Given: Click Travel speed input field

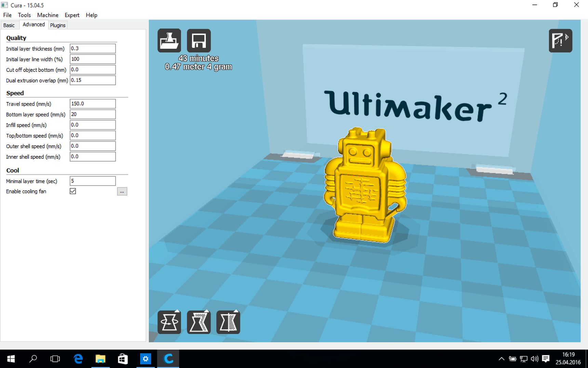Looking at the screenshot, I should pos(93,103).
